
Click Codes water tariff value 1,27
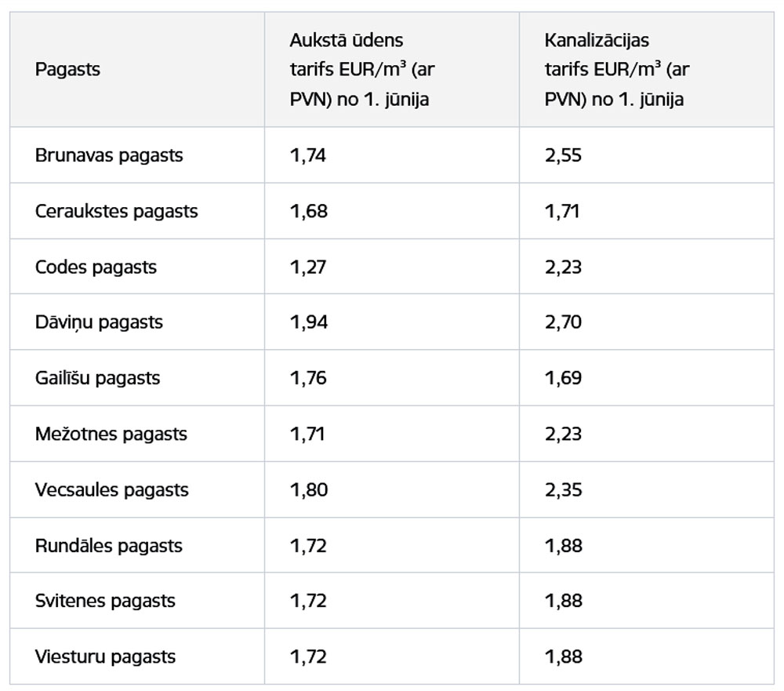tap(307, 267)
